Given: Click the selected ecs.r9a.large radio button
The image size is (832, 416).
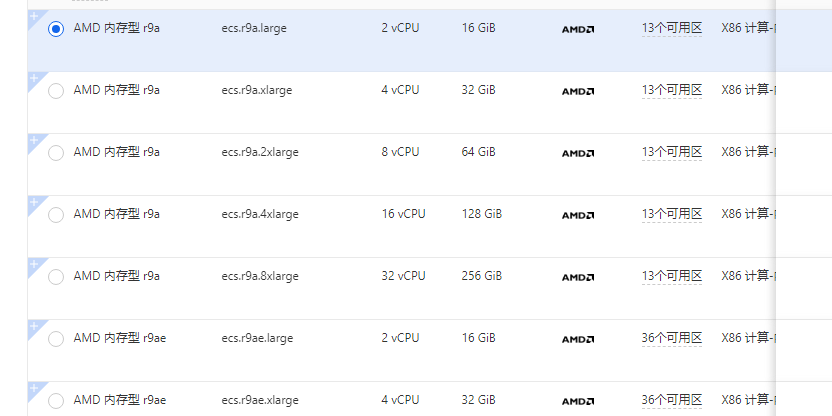Looking at the screenshot, I should pyautogui.click(x=56, y=29).
